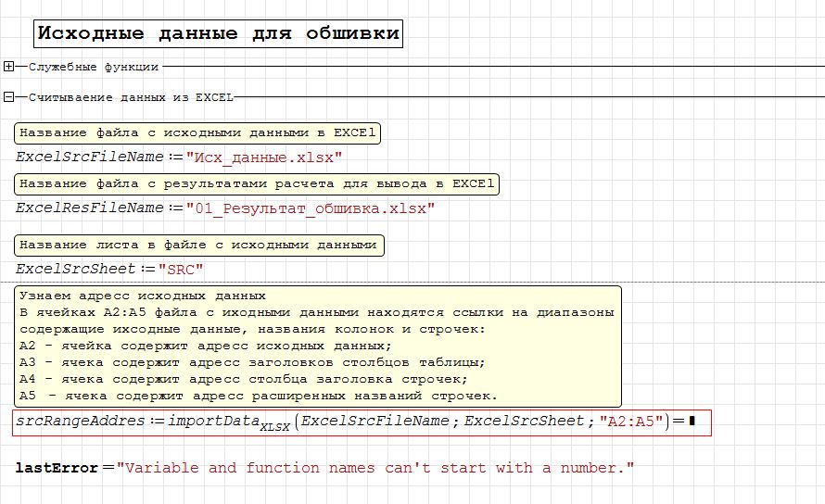
Task: Collapse the Считывание данных из EXCEL area
Action: point(8,96)
